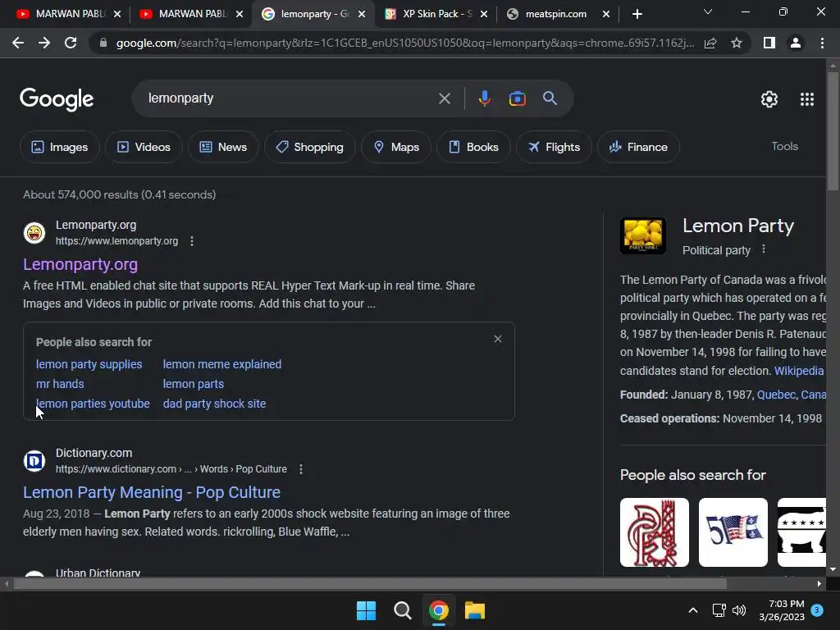
Task: Open new tab with plus icon
Action: 637,14
